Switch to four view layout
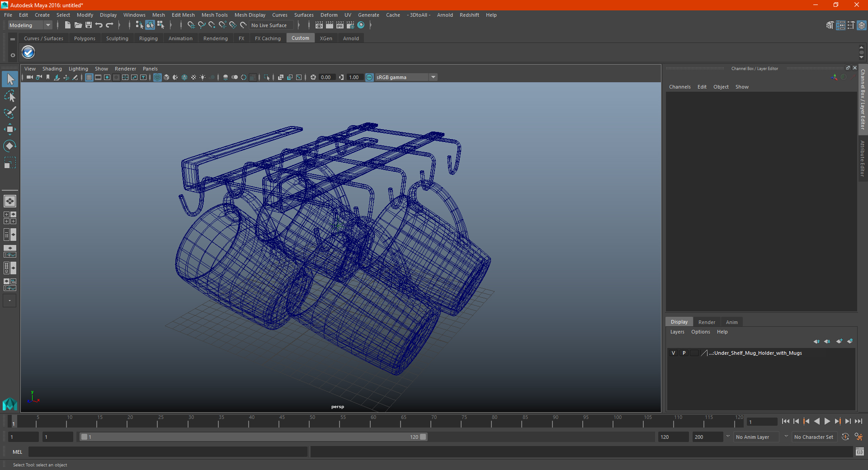 click(10, 218)
